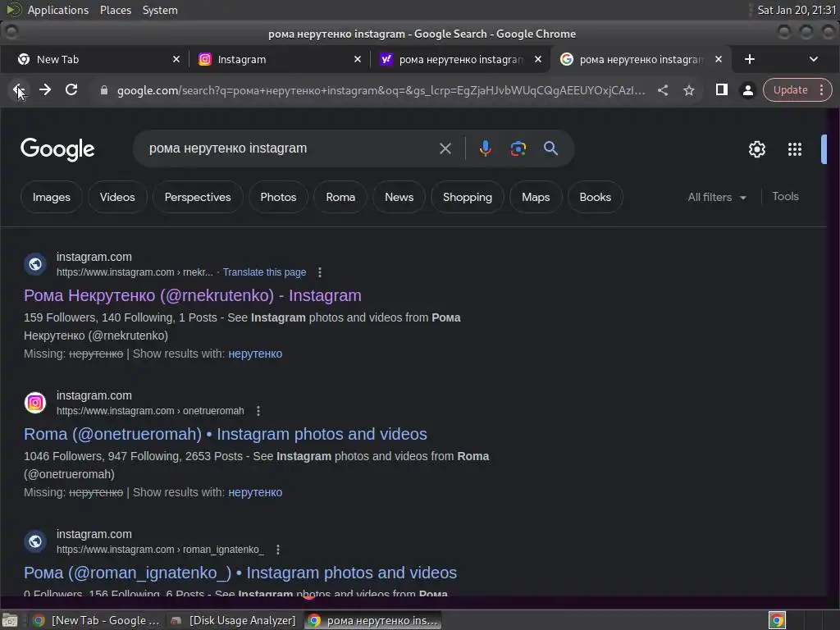Viewport: 840px width, 630px height.
Task: Bookmark this page with the star icon
Action: pyautogui.click(x=689, y=90)
